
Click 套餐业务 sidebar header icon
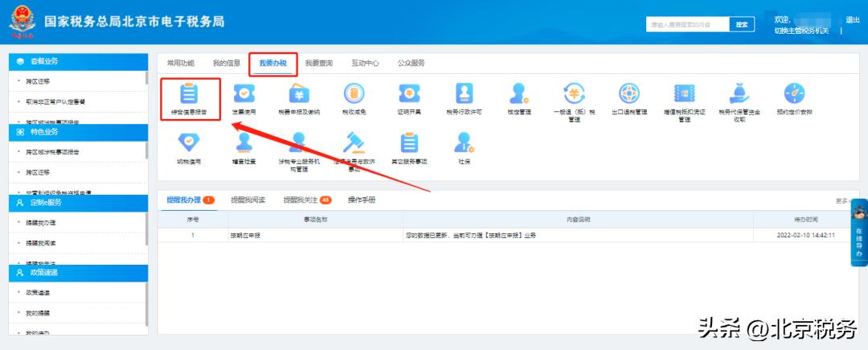tap(20, 61)
